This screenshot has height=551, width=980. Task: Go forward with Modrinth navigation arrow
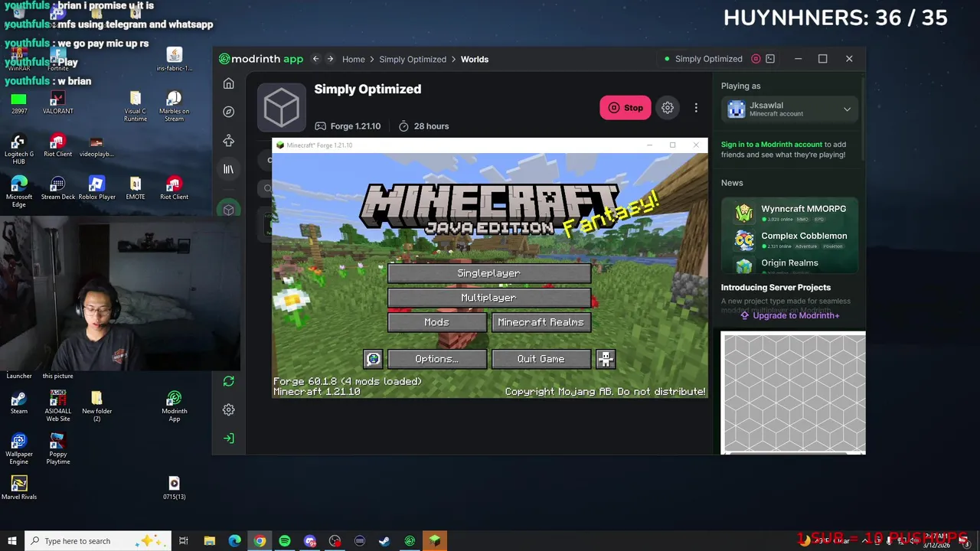[330, 59]
